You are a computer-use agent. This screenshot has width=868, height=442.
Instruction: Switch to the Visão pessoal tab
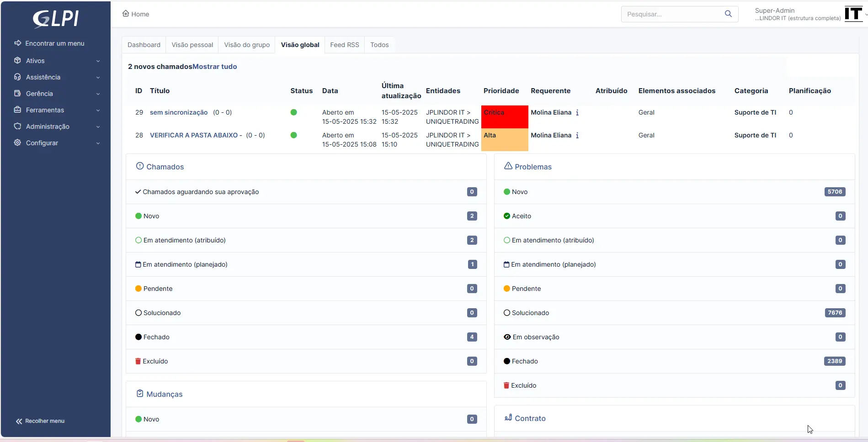tap(192, 45)
